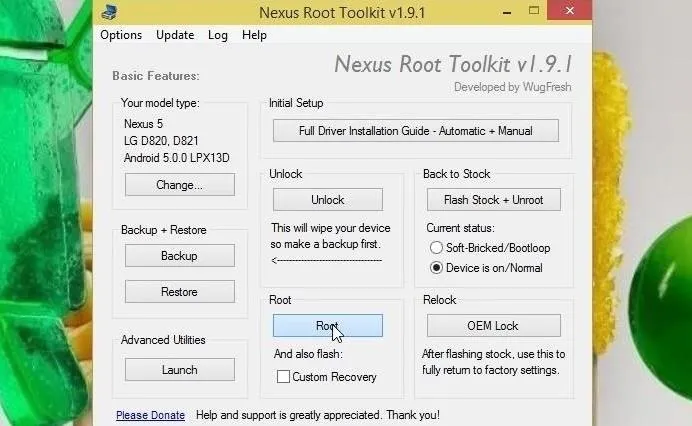
Task: Open the Update menu
Action: (x=175, y=35)
